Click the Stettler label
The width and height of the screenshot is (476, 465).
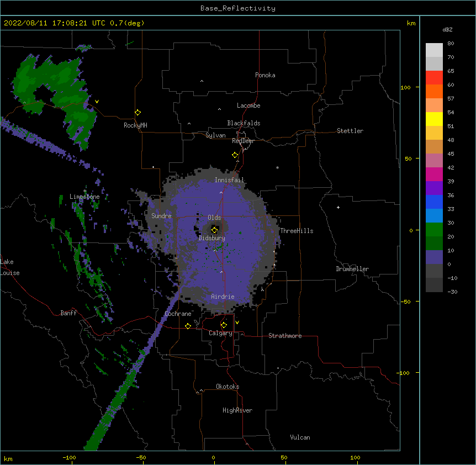pyautogui.click(x=350, y=131)
